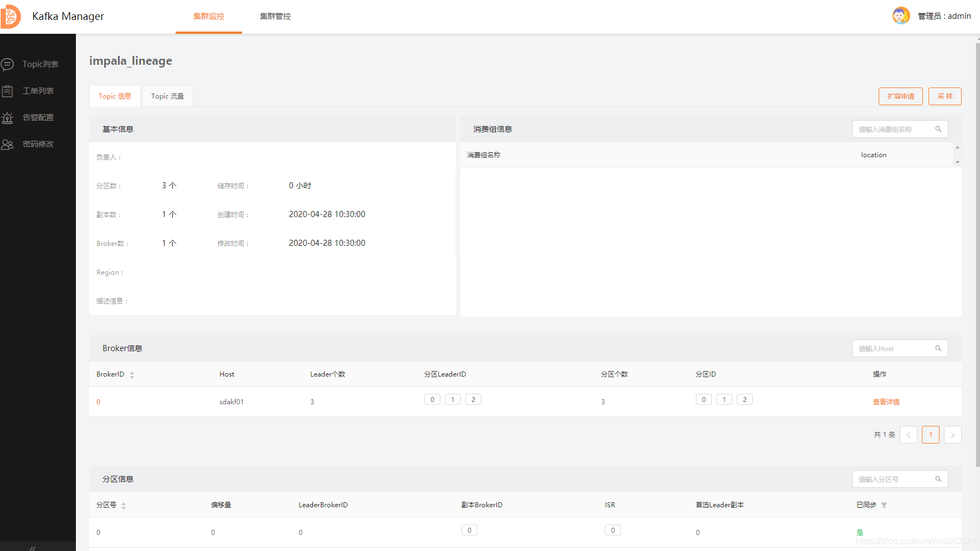Screen dimensions: 980x551
Task: Click ISR tag 0 in partition row
Action: (613, 530)
